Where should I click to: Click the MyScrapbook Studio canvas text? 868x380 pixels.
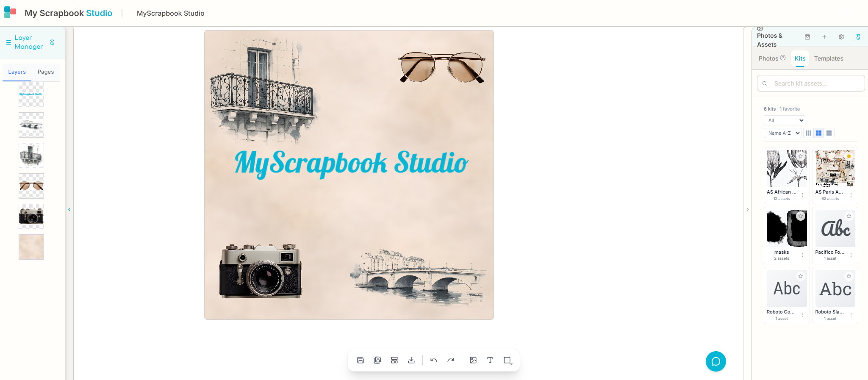351,164
